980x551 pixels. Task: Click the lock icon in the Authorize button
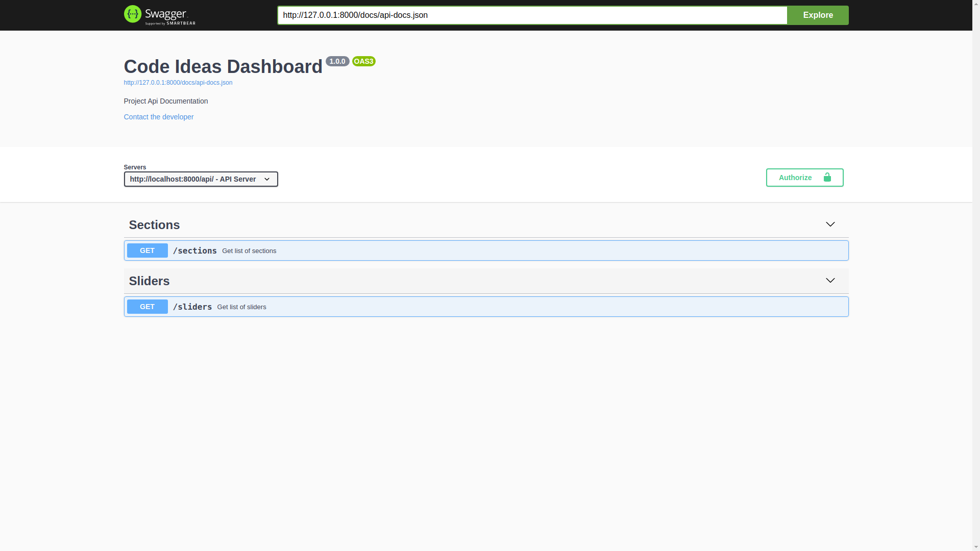827,178
